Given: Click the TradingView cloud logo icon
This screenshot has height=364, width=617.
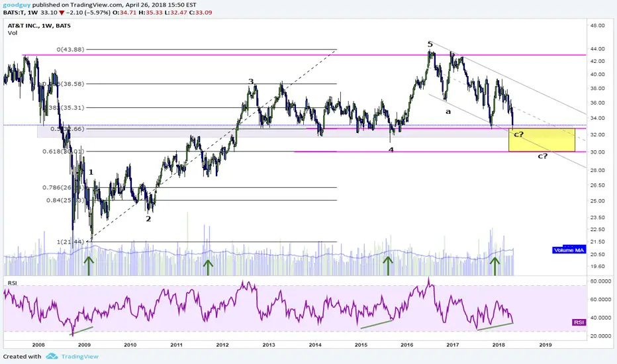Looking at the screenshot, I should click(52, 357).
